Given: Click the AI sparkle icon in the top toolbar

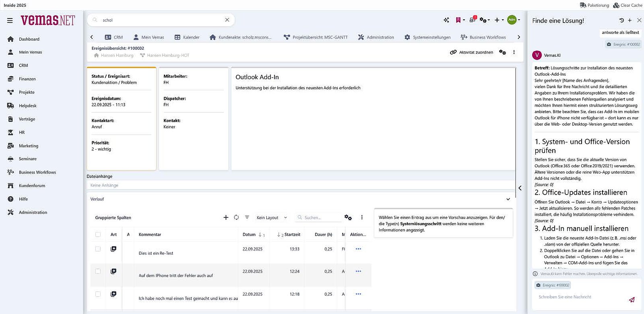Looking at the screenshot, I should pos(446,20).
